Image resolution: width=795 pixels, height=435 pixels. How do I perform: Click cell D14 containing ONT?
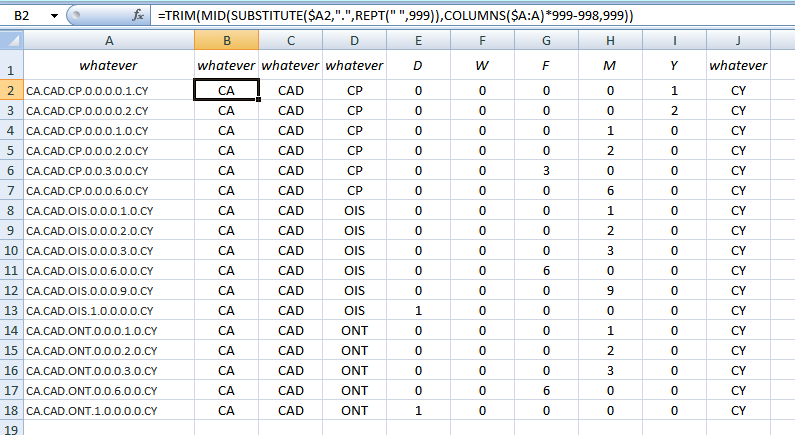tap(354, 331)
